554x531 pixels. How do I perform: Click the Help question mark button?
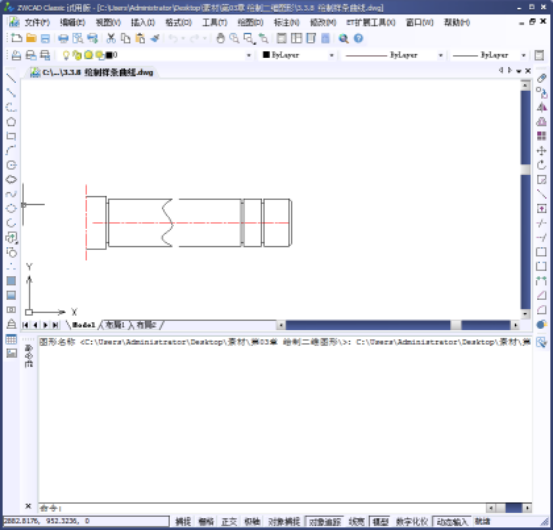358,38
